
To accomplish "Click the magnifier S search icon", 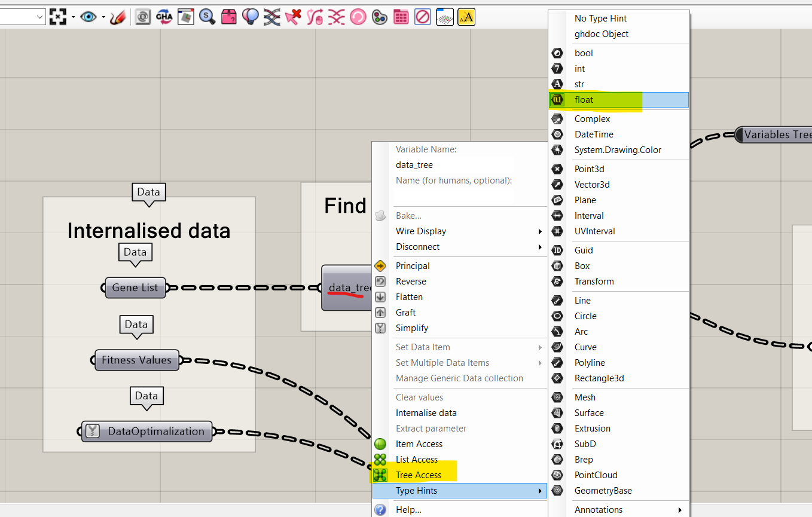I will tap(207, 17).
